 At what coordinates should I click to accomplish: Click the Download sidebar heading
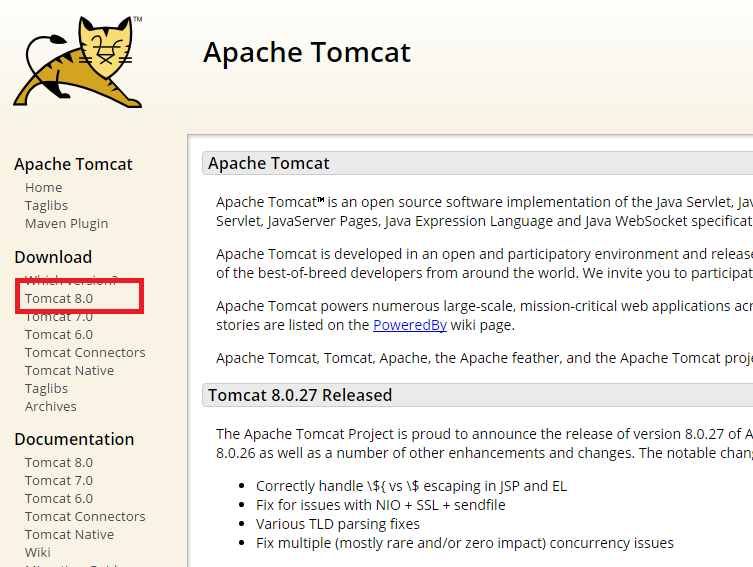[53, 257]
